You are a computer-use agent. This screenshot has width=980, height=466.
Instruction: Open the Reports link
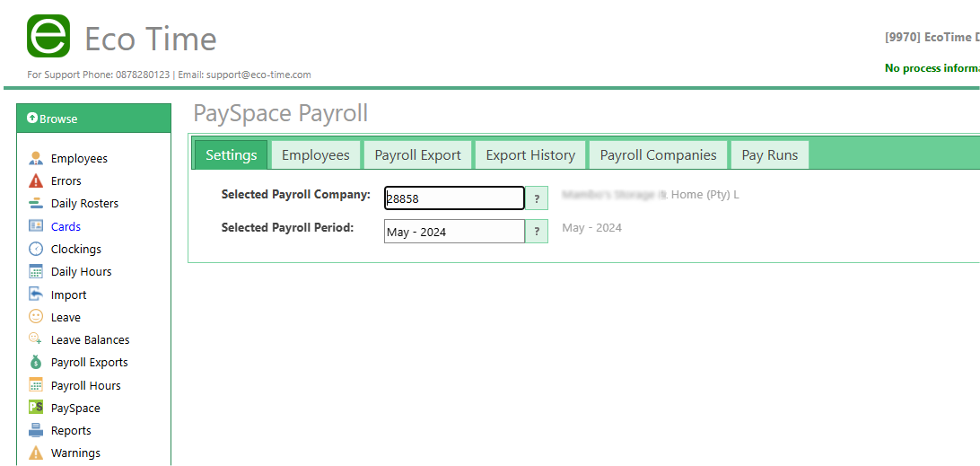[71, 430]
